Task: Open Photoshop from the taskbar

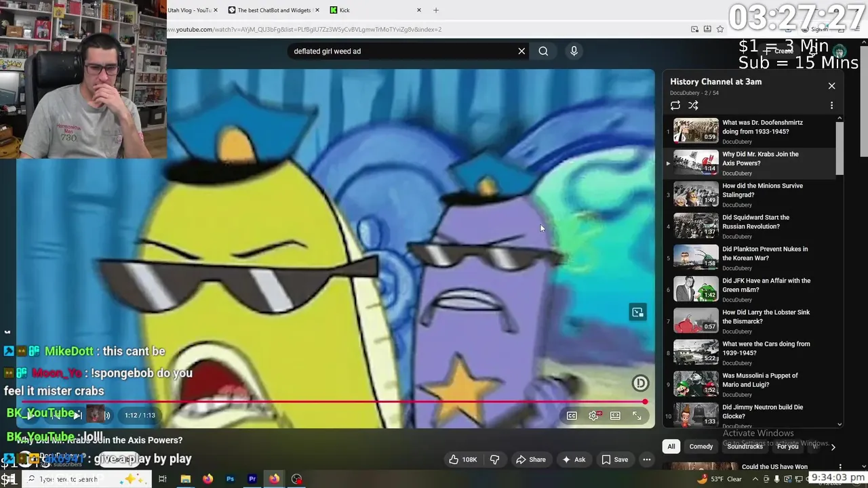Action: coord(230,479)
